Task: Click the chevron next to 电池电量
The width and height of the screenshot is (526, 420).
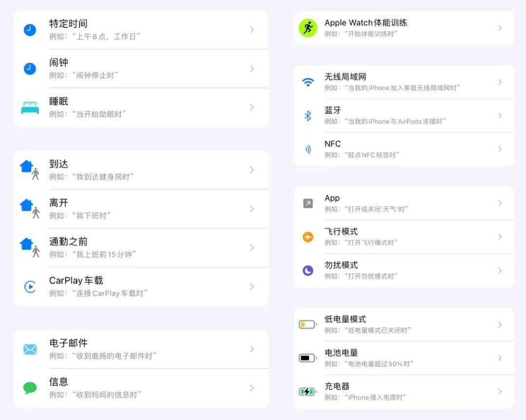Action: pos(500,358)
